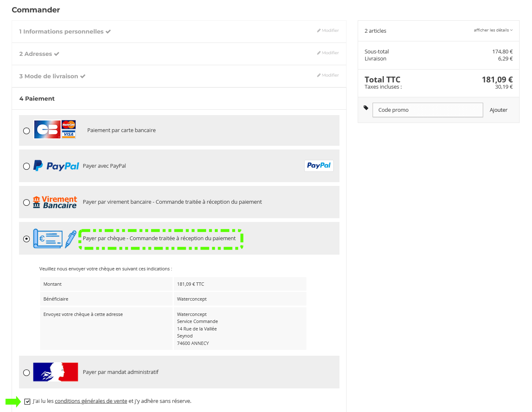Click the Virement Bancaire logo
This screenshot has height=412, width=532.
[x=55, y=202]
